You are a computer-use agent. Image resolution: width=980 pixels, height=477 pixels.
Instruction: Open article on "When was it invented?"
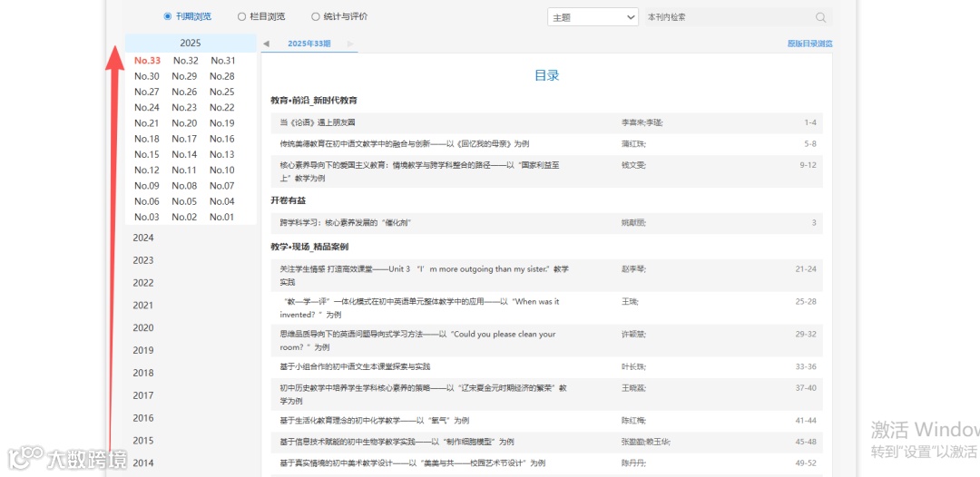420,307
